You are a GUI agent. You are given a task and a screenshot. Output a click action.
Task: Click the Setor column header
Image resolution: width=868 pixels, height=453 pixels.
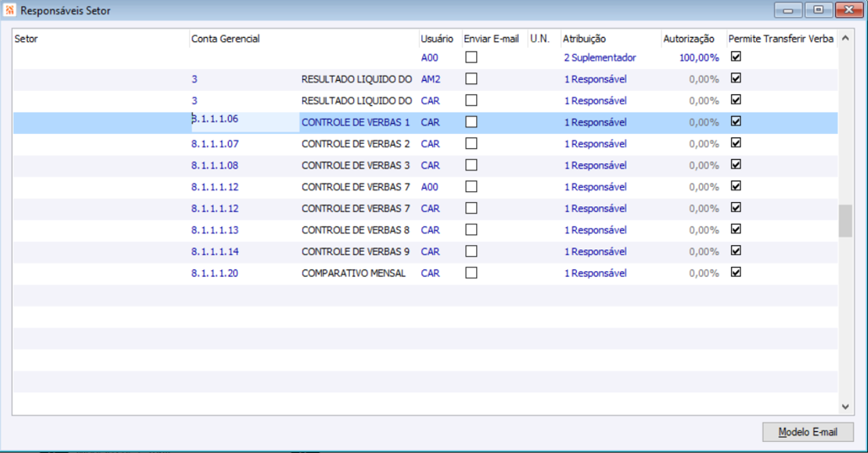click(x=101, y=39)
